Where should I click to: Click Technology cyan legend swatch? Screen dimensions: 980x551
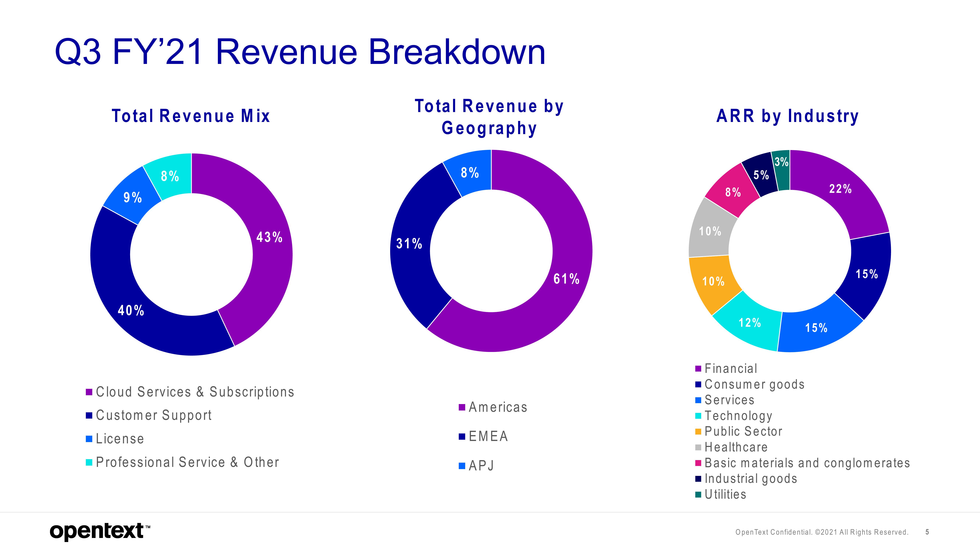[x=698, y=416]
